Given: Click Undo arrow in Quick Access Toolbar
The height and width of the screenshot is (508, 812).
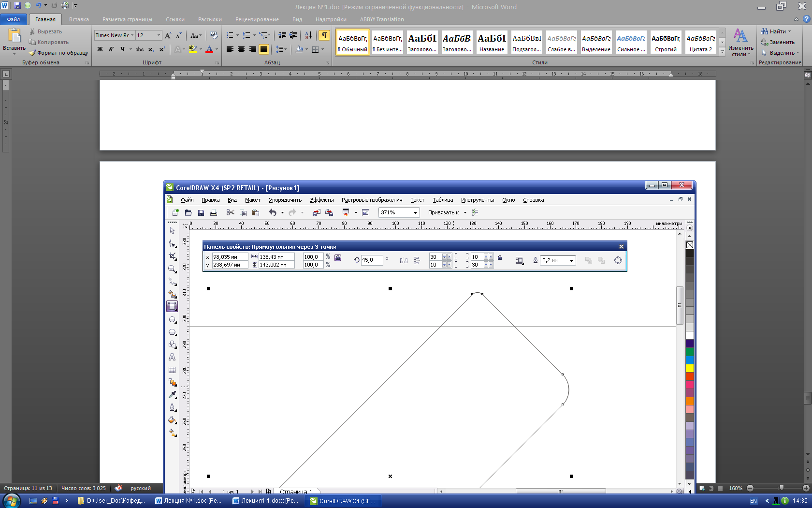Looking at the screenshot, I should [x=38, y=5].
